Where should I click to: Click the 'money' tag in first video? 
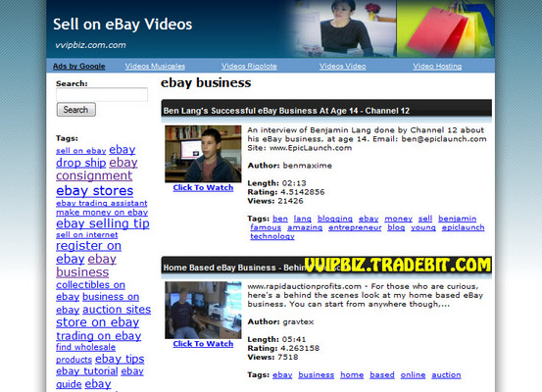[398, 219]
